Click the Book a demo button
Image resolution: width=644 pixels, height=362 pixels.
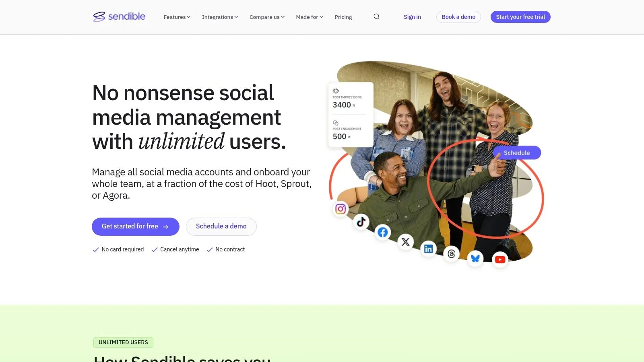click(458, 17)
